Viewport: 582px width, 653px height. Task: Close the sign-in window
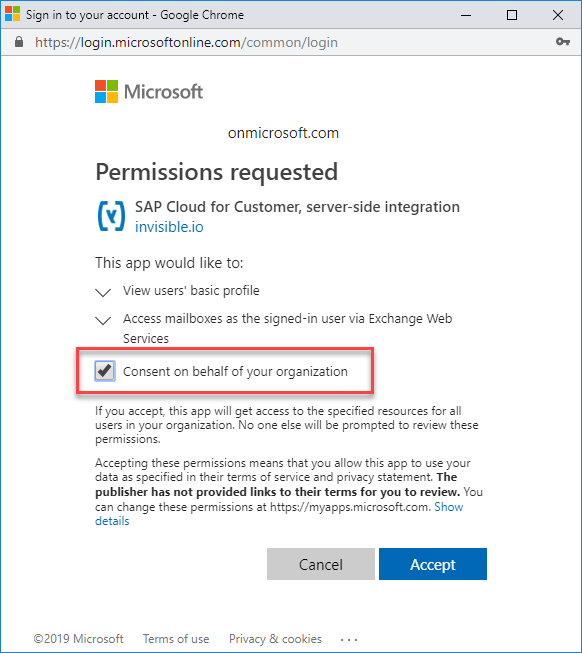pos(558,15)
